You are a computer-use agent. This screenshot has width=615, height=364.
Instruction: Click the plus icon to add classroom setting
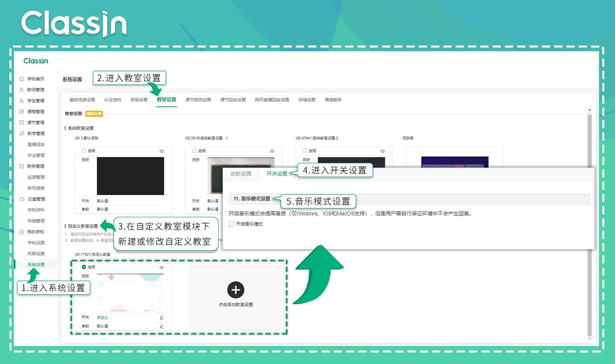[x=236, y=290]
